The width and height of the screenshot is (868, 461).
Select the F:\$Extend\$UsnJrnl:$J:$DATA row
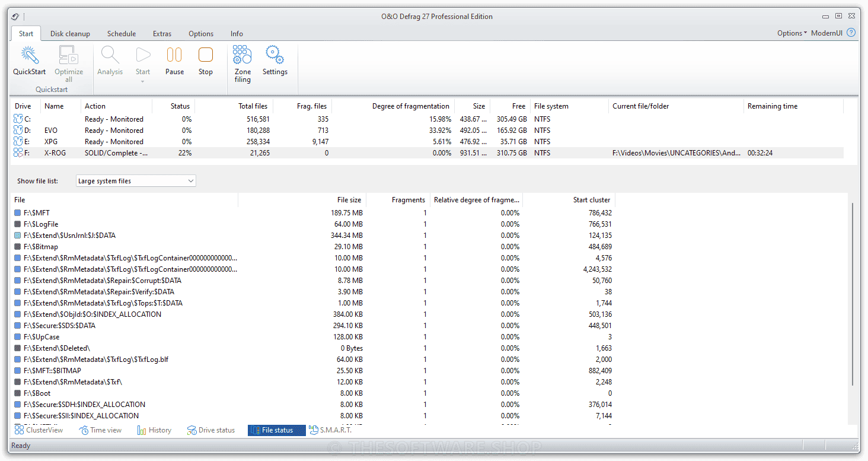[313, 236]
